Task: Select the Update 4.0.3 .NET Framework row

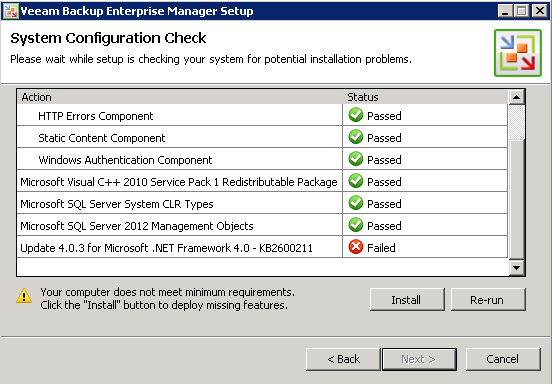Action: coord(262,247)
